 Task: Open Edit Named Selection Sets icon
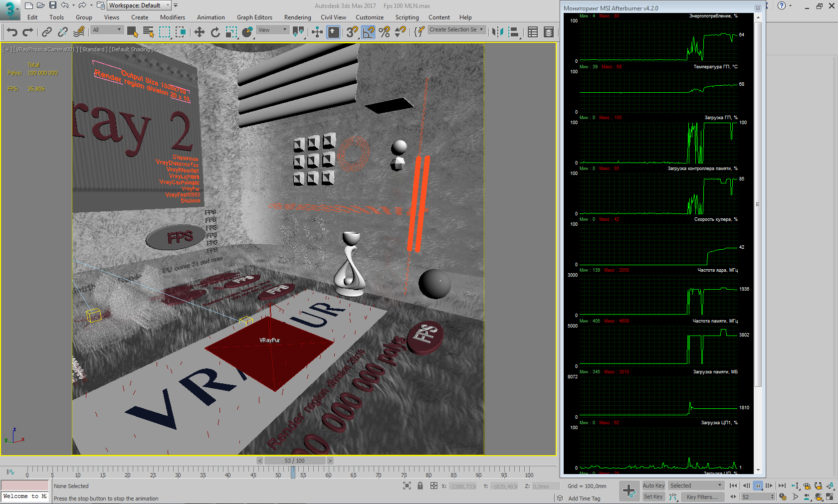419,31
